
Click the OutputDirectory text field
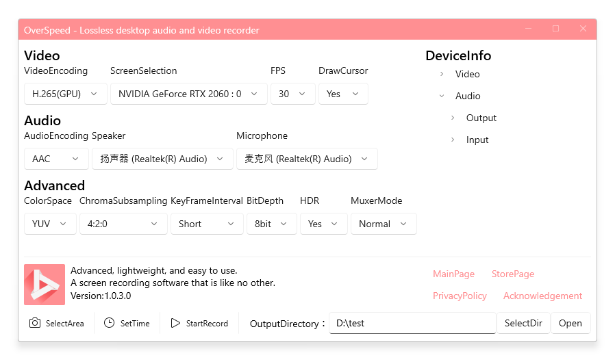(x=412, y=323)
